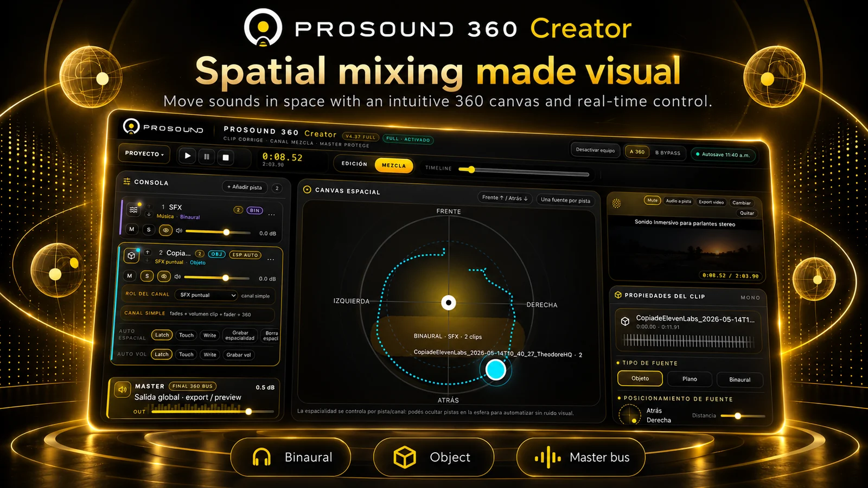Select Plano as tipo de fuente
The height and width of the screenshot is (488, 868).
pos(690,379)
